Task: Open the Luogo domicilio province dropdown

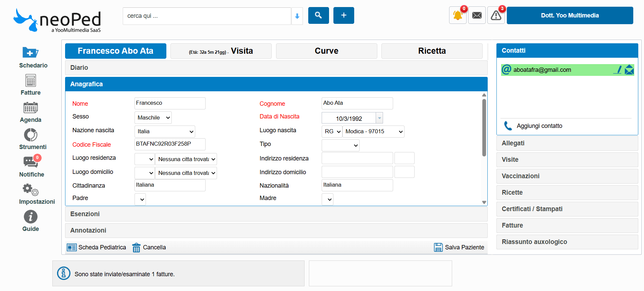Action: click(x=145, y=173)
